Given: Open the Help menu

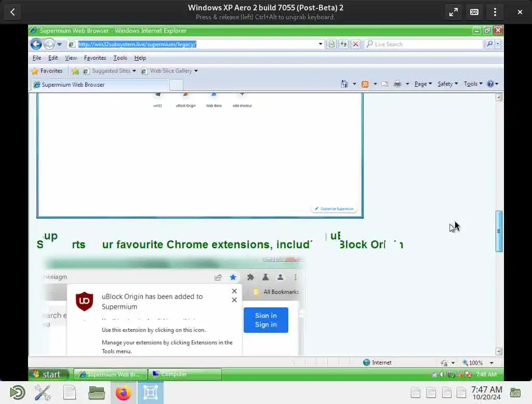Looking at the screenshot, I should click(x=140, y=58).
